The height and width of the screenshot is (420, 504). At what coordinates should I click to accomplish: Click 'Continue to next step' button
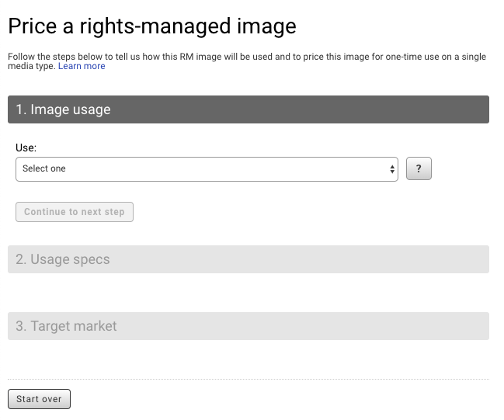[75, 212]
